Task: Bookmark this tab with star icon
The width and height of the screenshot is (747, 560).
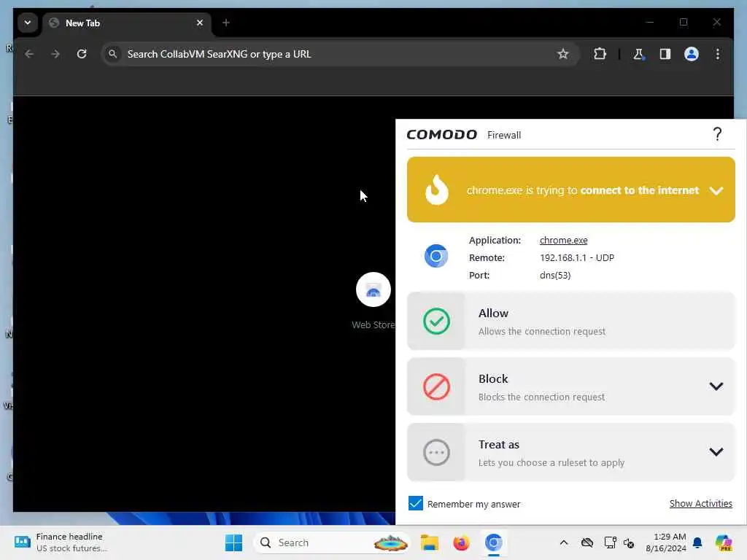Action: click(562, 54)
